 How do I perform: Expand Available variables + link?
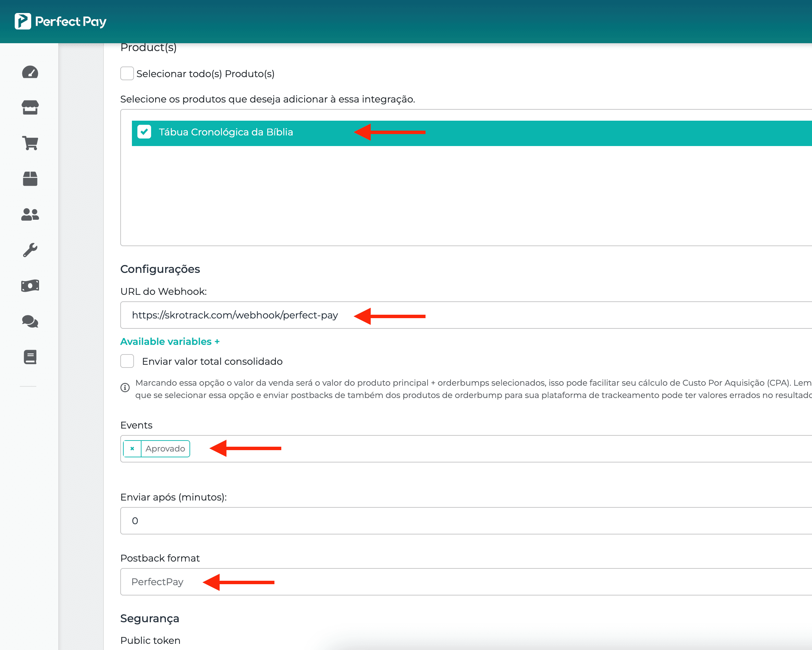tap(170, 341)
